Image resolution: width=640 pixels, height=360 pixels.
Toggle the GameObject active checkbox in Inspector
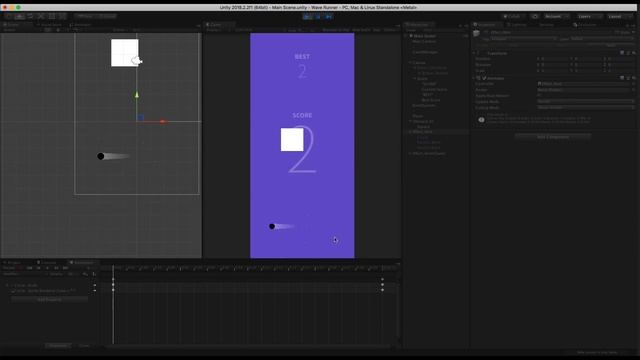[x=486, y=32]
